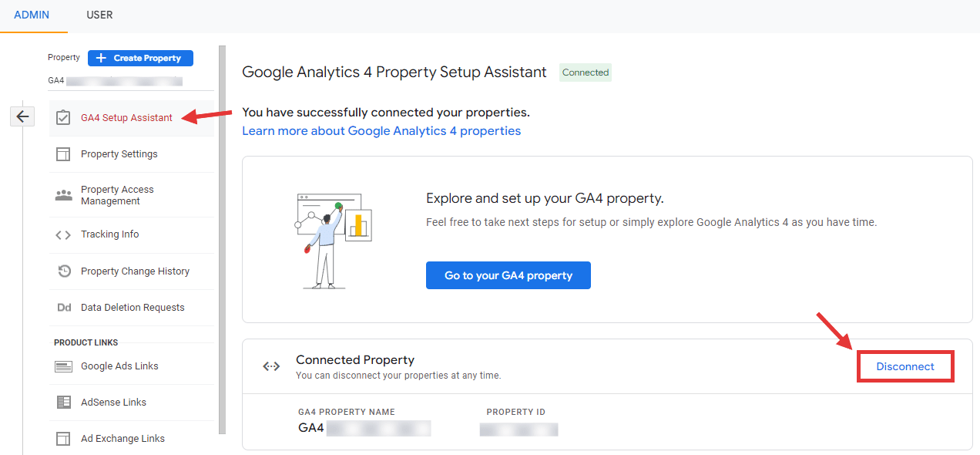Click the Connected Property link arrows icon
Image resolution: width=980 pixels, height=455 pixels.
tap(271, 367)
